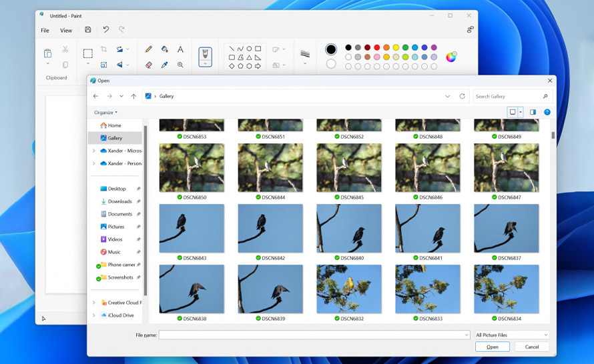The height and width of the screenshot is (364, 594).
Task: Click the Up one level arrow
Action: pyautogui.click(x=133, y=96)
